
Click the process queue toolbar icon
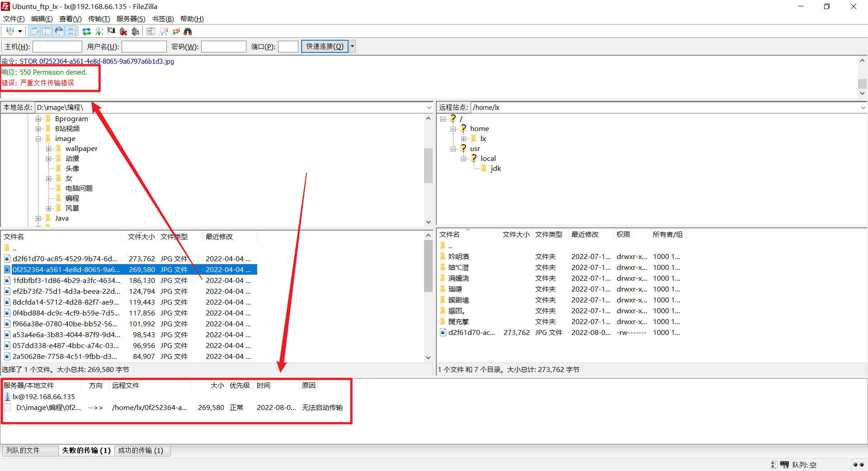pos(99,31)
